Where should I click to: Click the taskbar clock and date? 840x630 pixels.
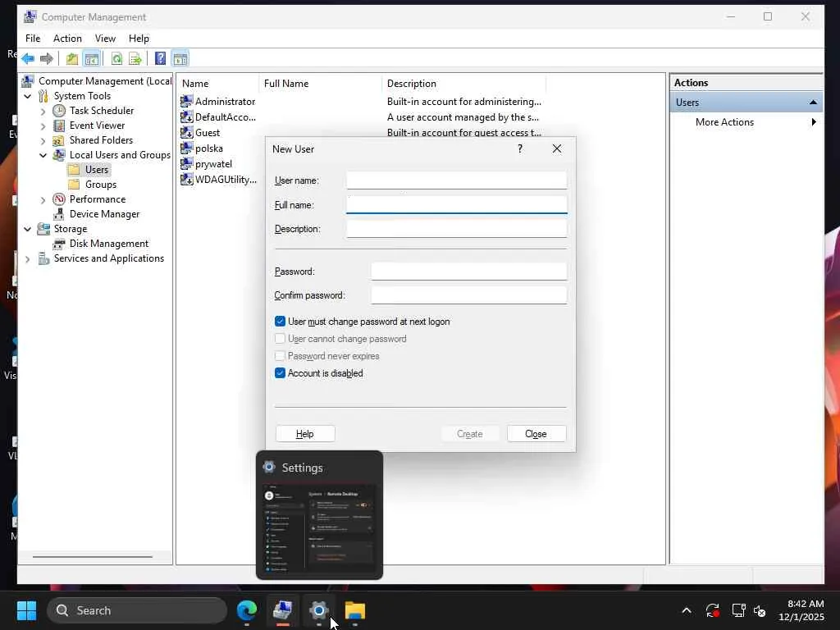point(801,610)
